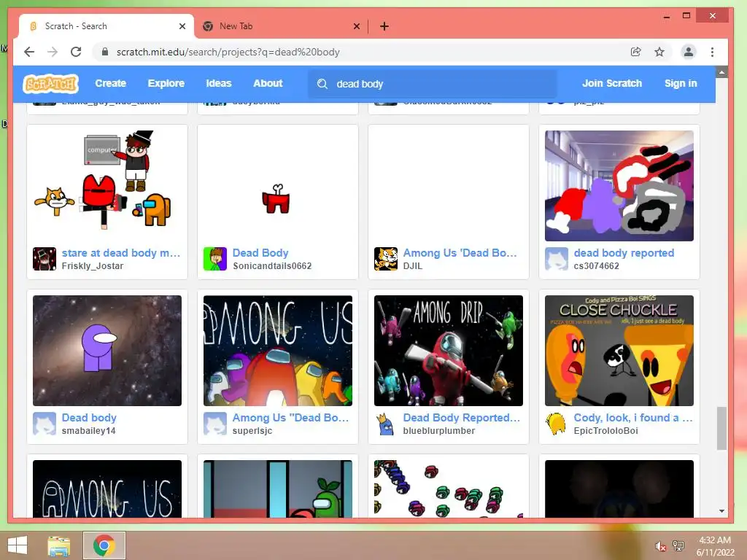Open 'Dead Body Reported...' project link
Viewport: 747px width, 560px height.
click(x=462, y=418)
